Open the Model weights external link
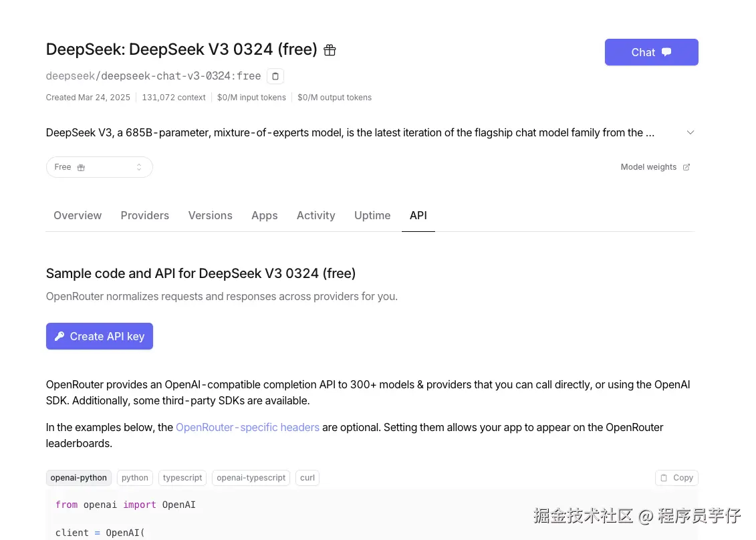Screen dimensions: 756x540 pos(655,167)
